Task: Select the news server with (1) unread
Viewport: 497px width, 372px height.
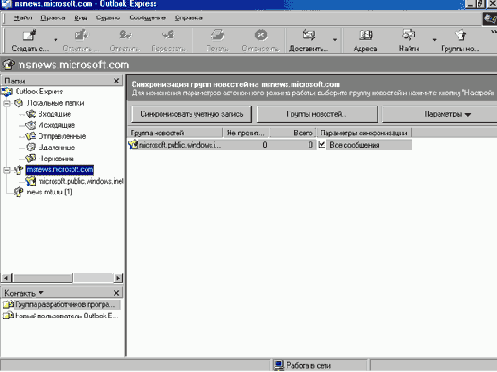Action: tap(49, 192)
